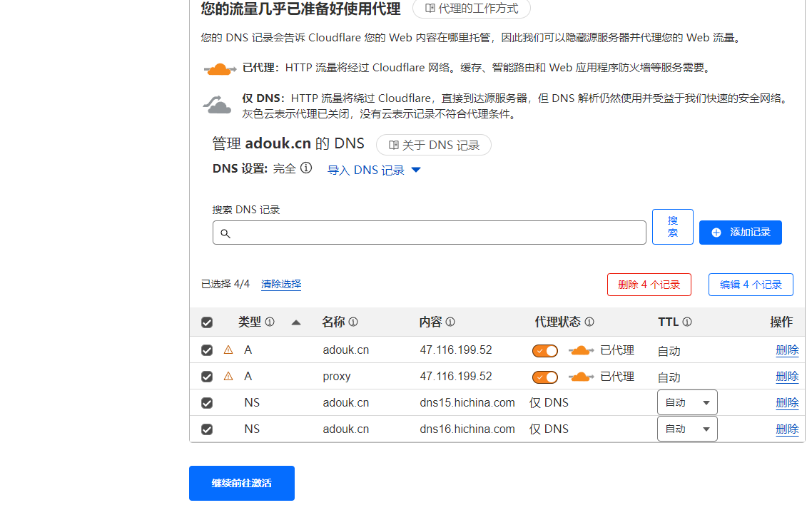Click the 搜索 DNS 记录 input field
Screen dimensions: 812x525
[x=429, y=233]
